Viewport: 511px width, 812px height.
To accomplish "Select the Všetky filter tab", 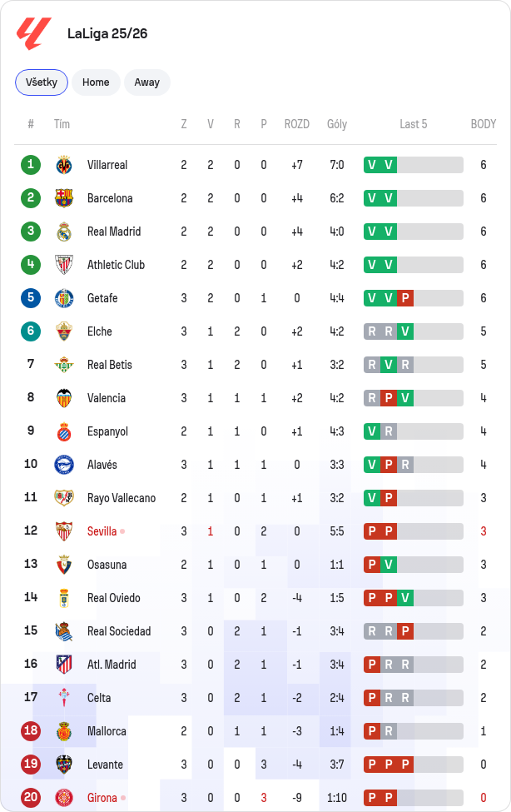I will tap(42, 82).
